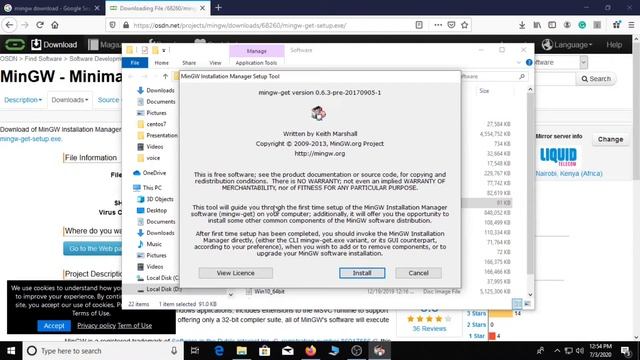Screen dimensions: 640x360
Task: Sort Explorer files by Size column
Action: pos(484,91)
